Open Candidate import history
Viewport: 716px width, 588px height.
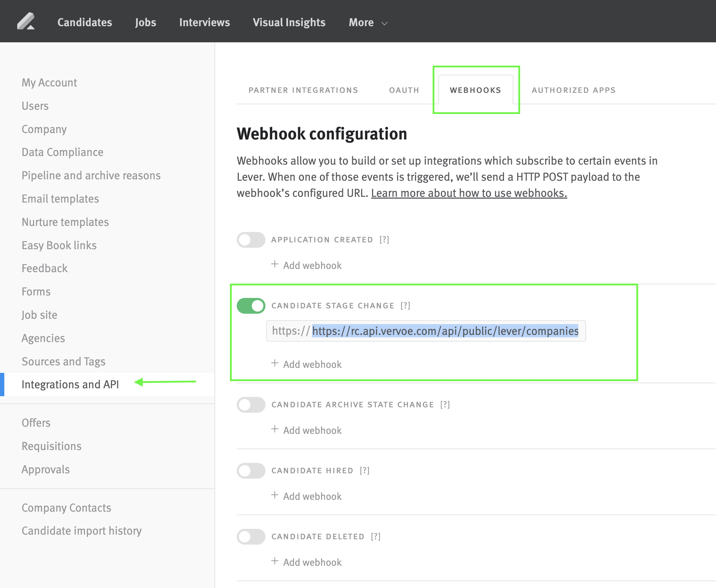82,531
